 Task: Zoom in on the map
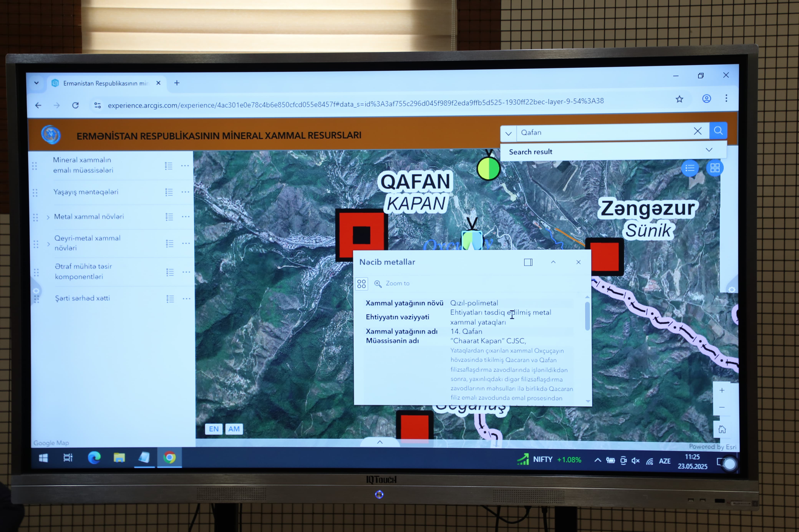(x=722, y=391)
